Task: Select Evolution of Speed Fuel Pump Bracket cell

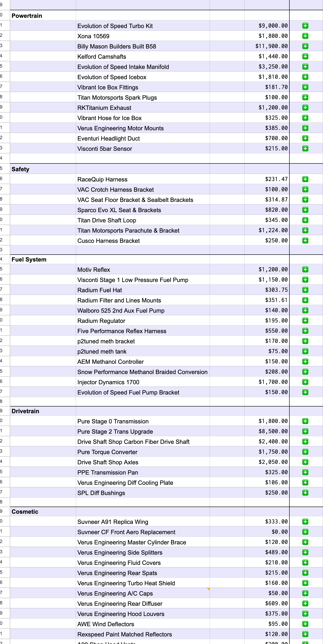Action: tap(143, 392)
